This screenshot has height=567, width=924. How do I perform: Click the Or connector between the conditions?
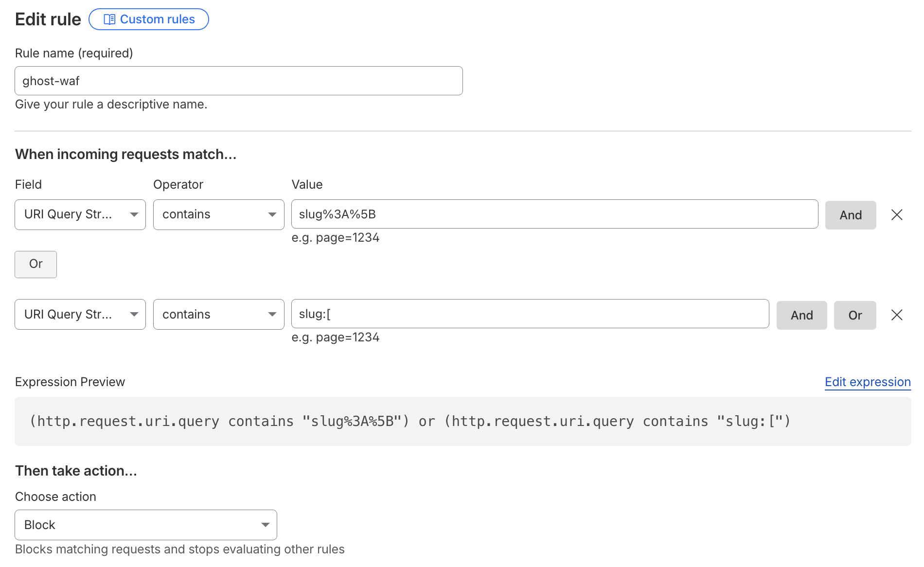(36, 264)
